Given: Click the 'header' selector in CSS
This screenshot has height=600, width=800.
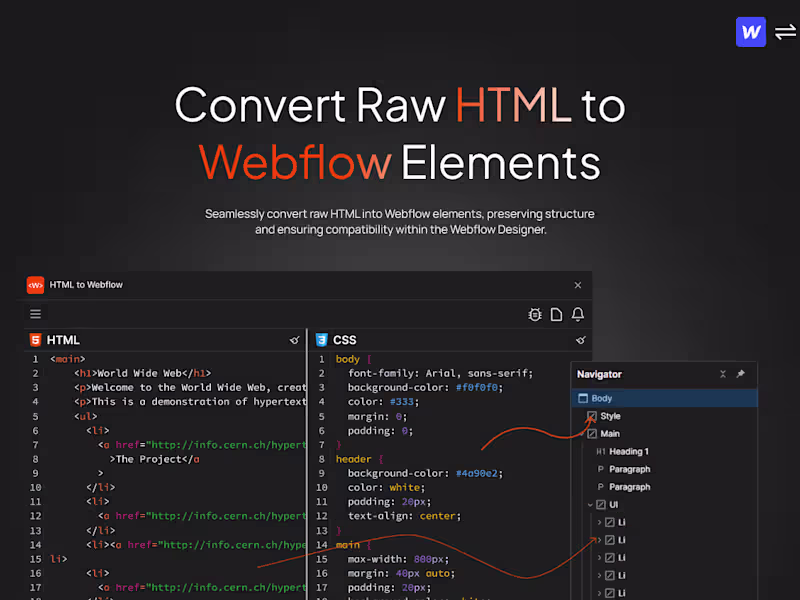Looking at the screenshot, I should [353, 459].
